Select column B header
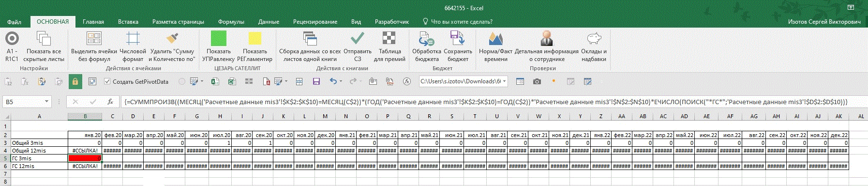The height and width of the screenshot is (186, 868). (85, 116)
